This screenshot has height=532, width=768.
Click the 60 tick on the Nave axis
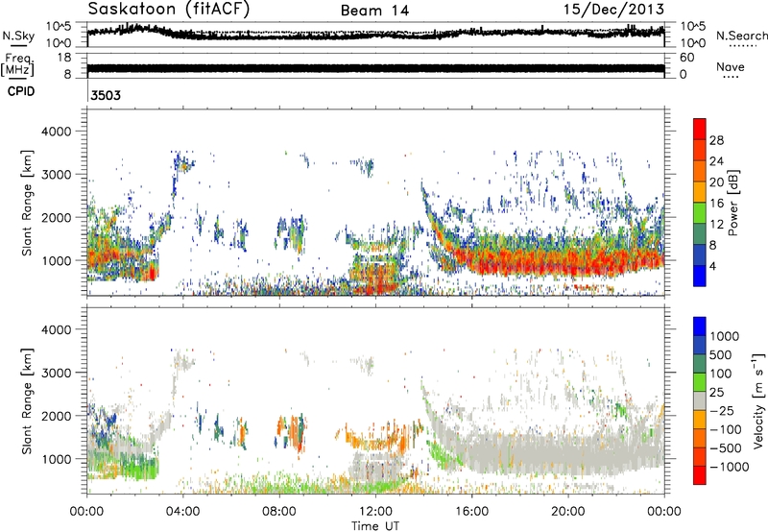click(686, 58)
